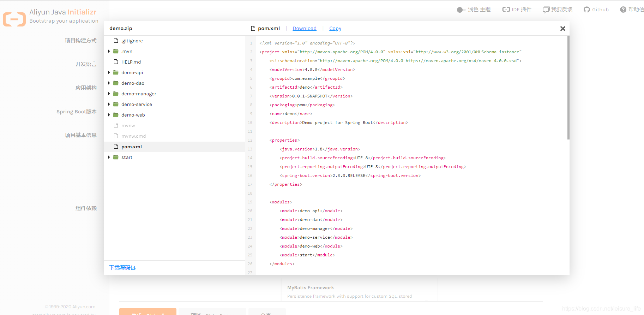Jump to 项目基本信息 section in sidebar
644x315 pixels.
[x=80, y=135]
